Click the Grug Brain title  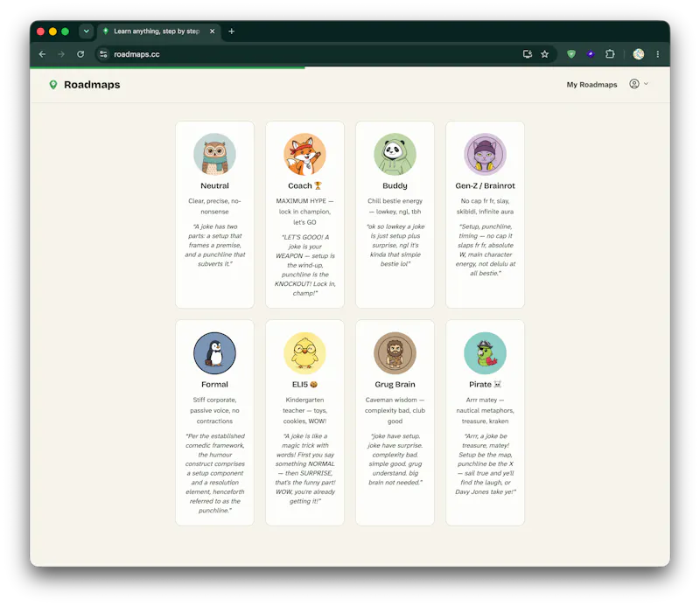coord(395,384)
